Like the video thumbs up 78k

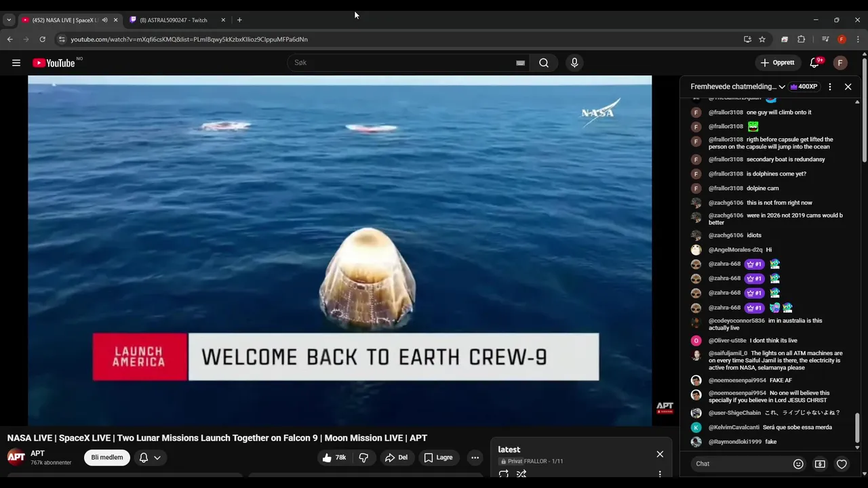[x=334, y=457]
